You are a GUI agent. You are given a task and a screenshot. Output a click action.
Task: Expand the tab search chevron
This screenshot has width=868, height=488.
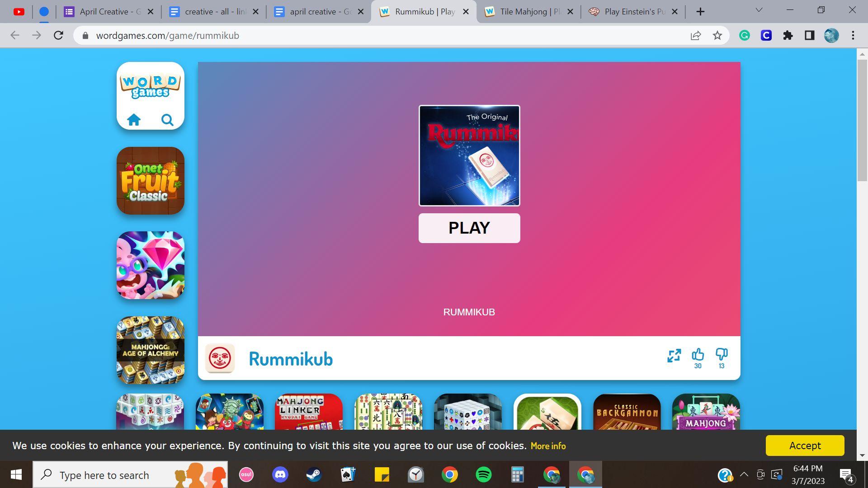759,10
